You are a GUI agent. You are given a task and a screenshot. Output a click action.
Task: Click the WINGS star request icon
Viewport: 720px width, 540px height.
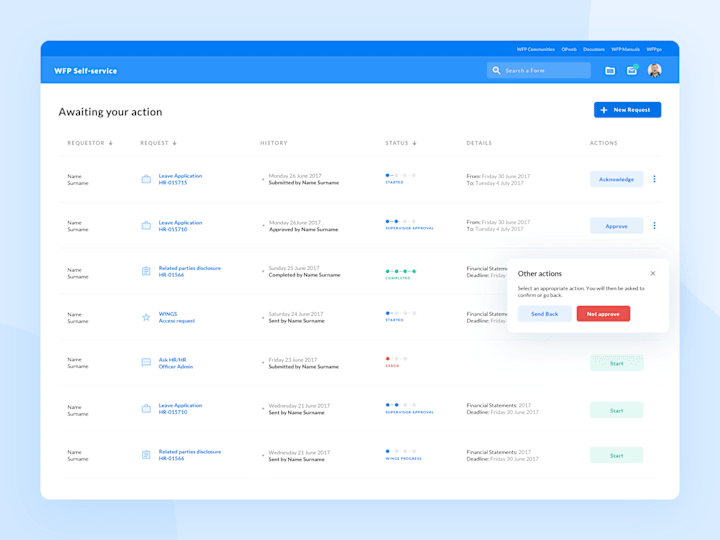pyautogui.click(x=146, y=317)
